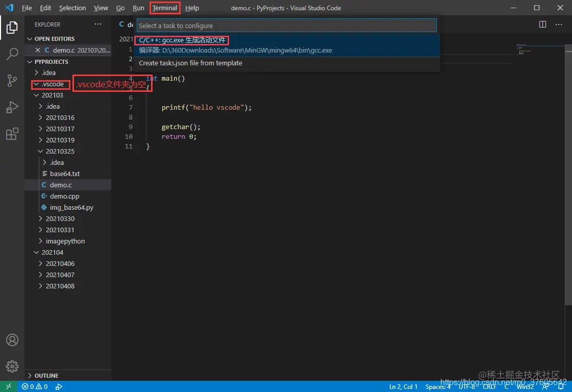The height and width of the screenshot is (392, 572).
Task: Open the Source Control view
Action: [x=12, y=80]
